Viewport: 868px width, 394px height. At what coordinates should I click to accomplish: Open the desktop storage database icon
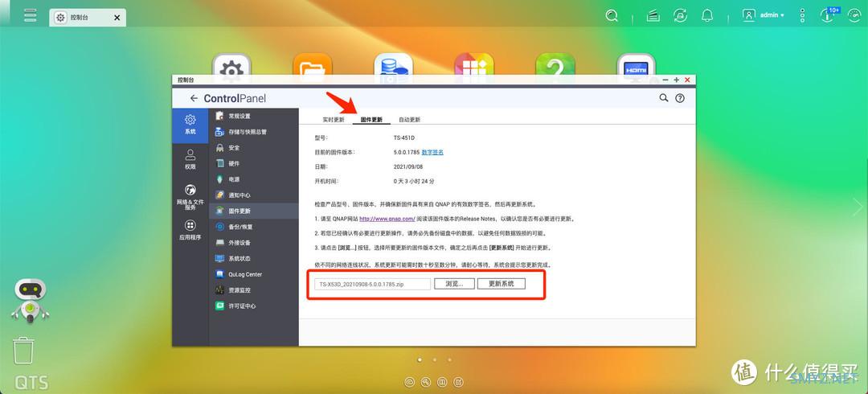[x=394, y=66]
